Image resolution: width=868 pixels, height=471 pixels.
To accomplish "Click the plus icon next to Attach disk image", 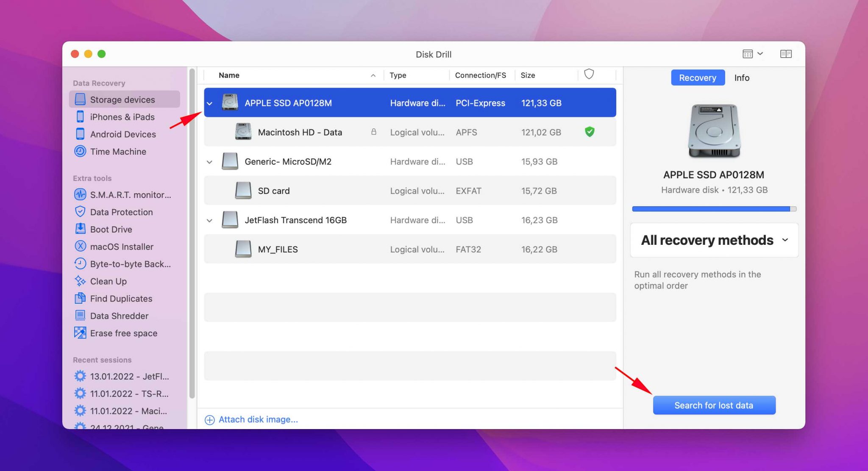I will (210, 420).
